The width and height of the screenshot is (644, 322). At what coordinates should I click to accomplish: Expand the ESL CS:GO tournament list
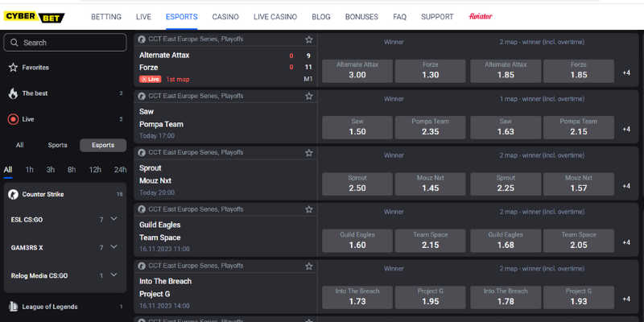point(114,219)
